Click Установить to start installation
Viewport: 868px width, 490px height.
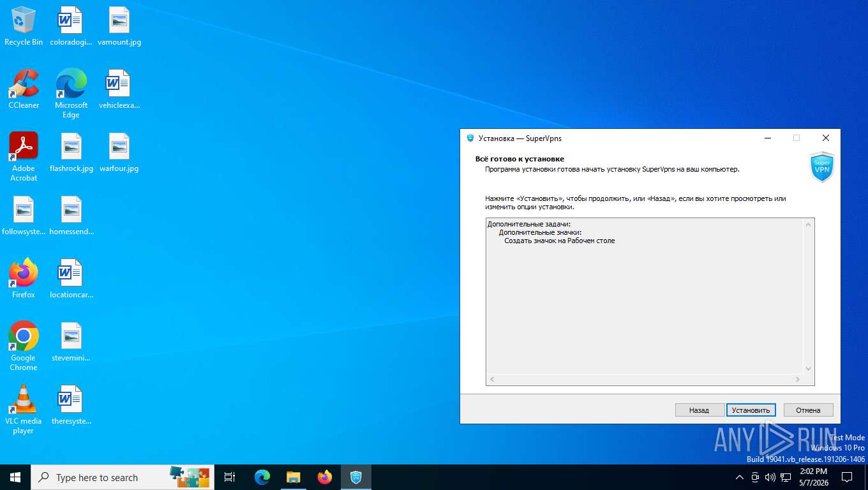click(x=751, y=410)
